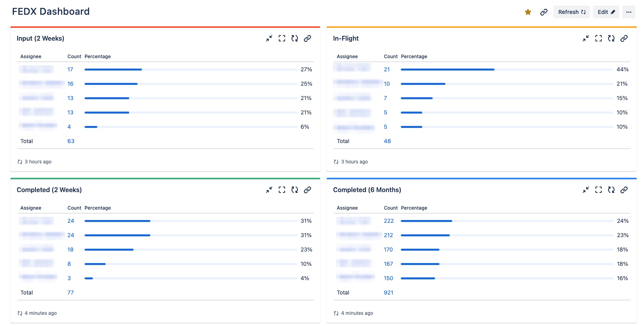The image size is (644, 326).
Task: Click Assignee column header in In-Flight
Action: click(x=347, y=57)
